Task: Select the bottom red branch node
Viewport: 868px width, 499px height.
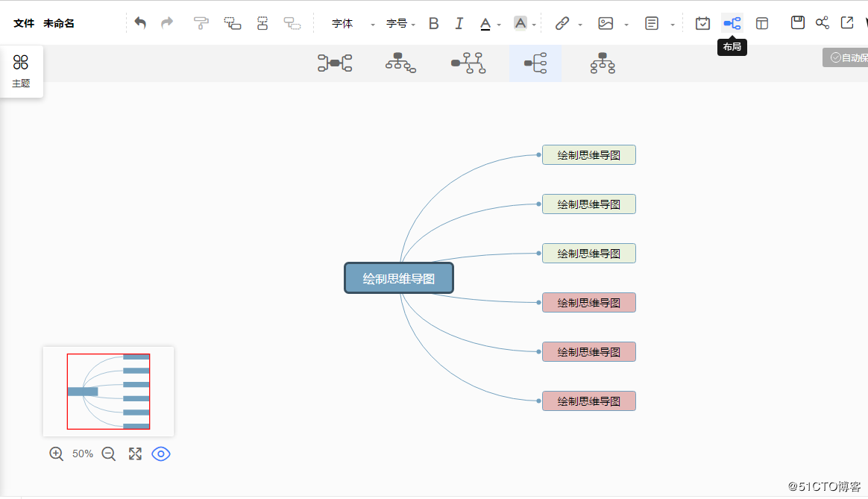Action: click(588, 401)
